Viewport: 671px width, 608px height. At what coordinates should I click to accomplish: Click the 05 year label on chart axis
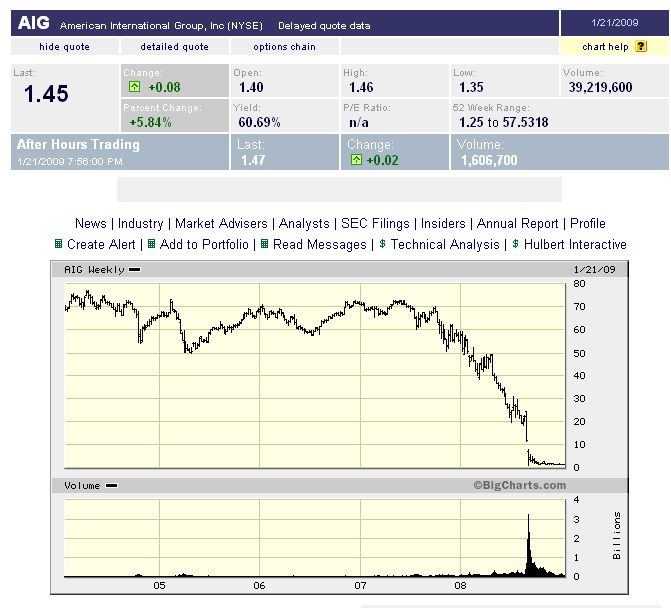[159, 585]
